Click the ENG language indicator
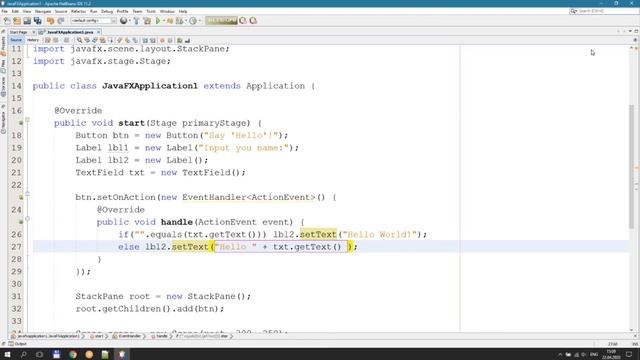The width and height of the screenshot is (640, 360). [594, 354]
